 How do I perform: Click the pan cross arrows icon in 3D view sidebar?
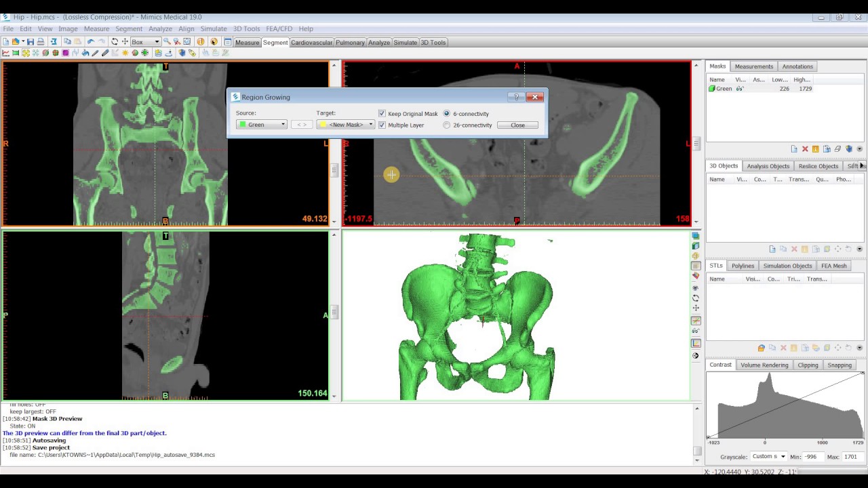pos(695,308)
